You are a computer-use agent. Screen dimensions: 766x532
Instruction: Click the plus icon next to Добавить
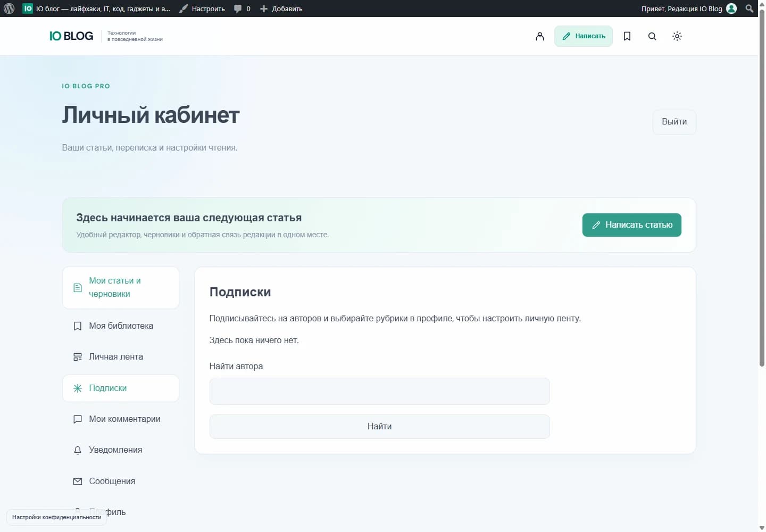pos(263,9)
